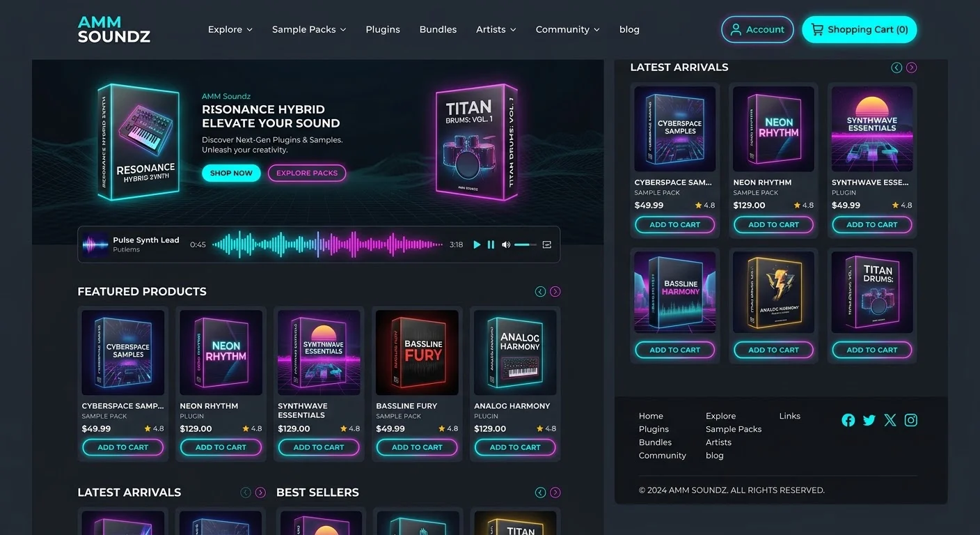Go to next Featured Products slide
Image resolution: width=980 pixels, height=535 pixels.
pyautogui.click(x=555, y=292)
